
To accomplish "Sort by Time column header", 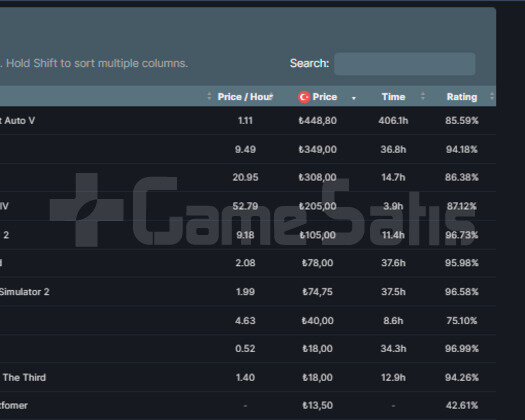I will 393,97.
